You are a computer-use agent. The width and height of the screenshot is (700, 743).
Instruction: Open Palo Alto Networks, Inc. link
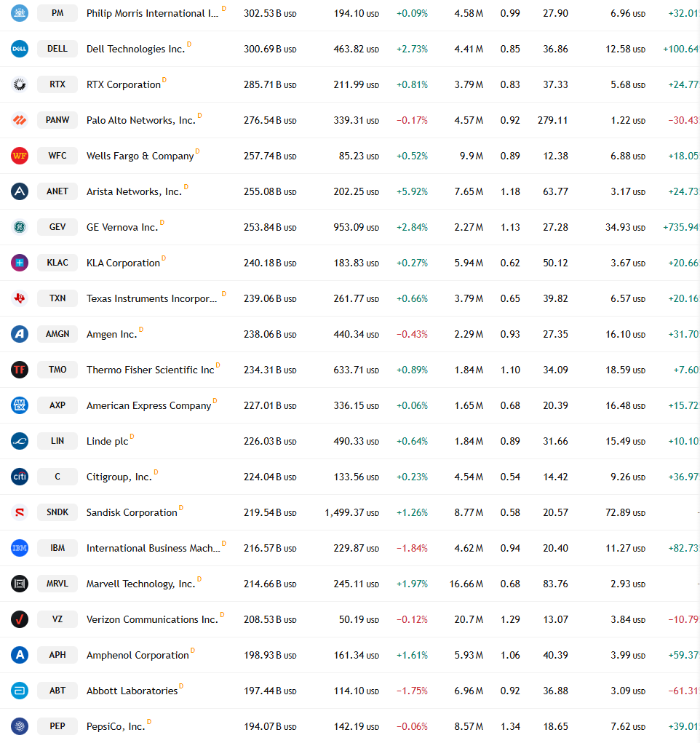point(140,120)
